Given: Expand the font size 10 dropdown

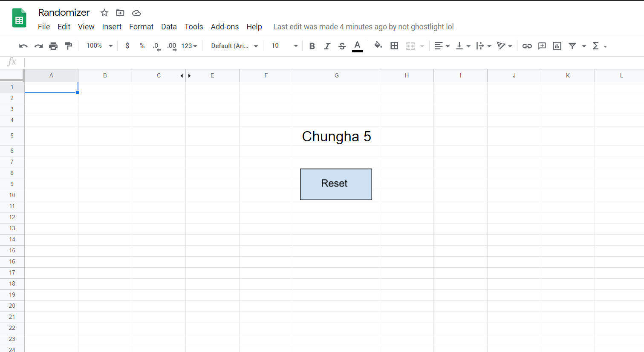Looking at the screenshot, I should click(284, 46).
